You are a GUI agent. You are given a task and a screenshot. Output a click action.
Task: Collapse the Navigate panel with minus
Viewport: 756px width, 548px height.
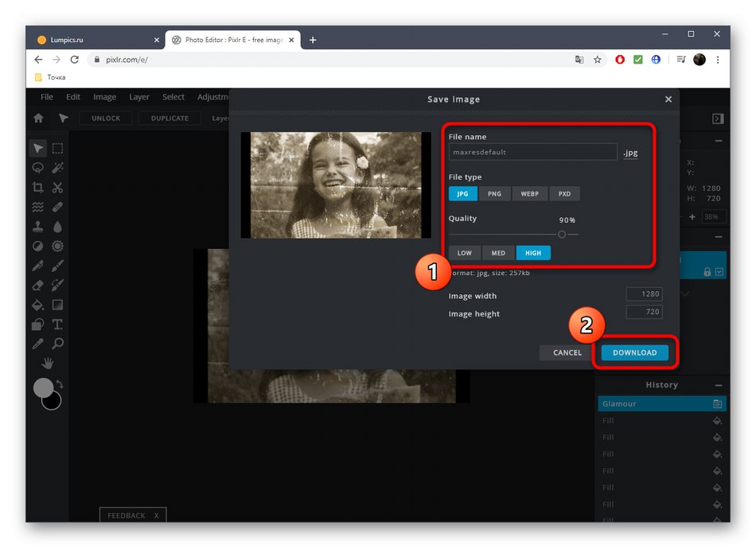tap(719, 141)
